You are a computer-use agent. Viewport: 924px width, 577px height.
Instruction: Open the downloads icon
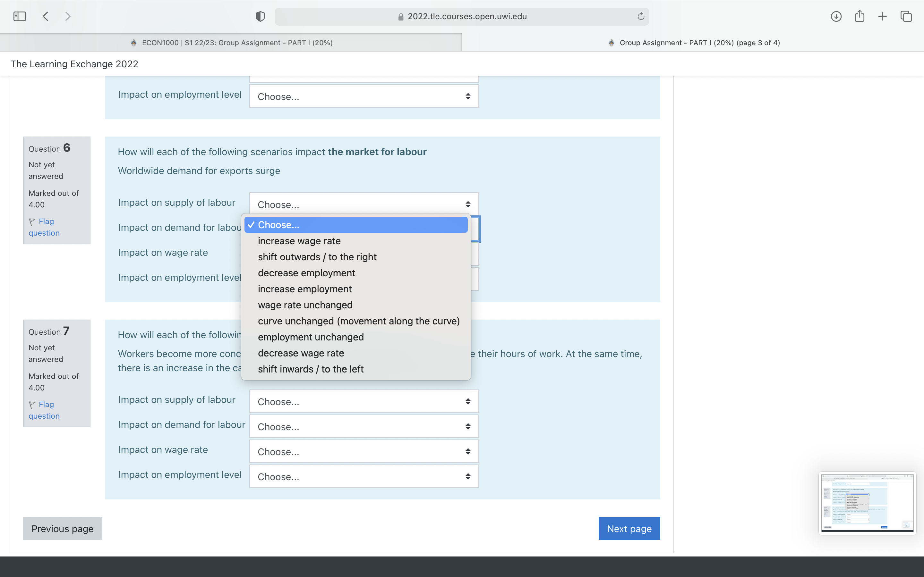[836, 16]
